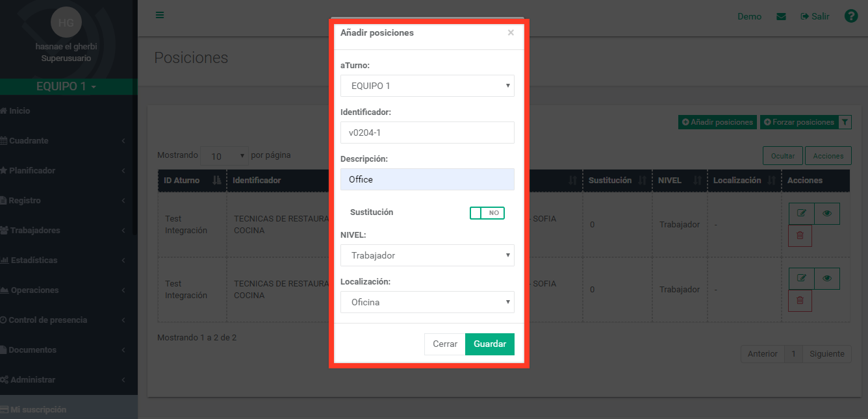Click delete trash icon in first row
The image size is (868, 419).
(x=800, y=236)
